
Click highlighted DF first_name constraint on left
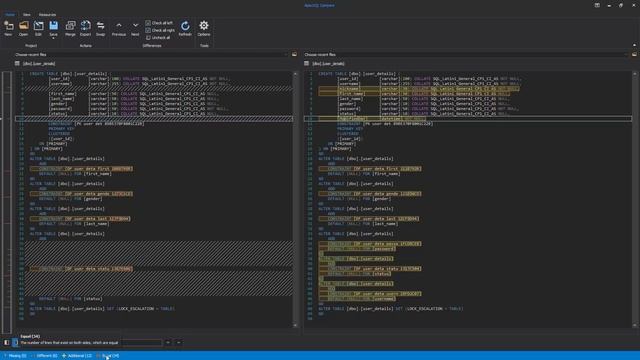(81, 169)
